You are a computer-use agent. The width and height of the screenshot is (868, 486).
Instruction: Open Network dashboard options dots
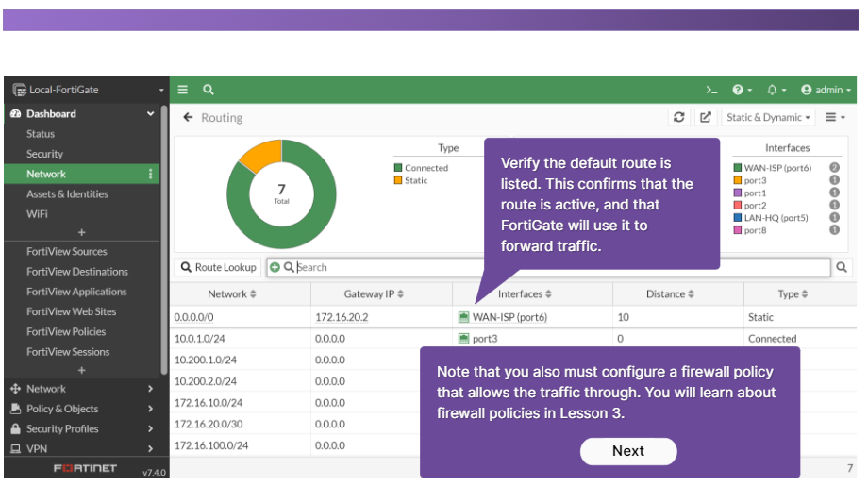(151, 174)
